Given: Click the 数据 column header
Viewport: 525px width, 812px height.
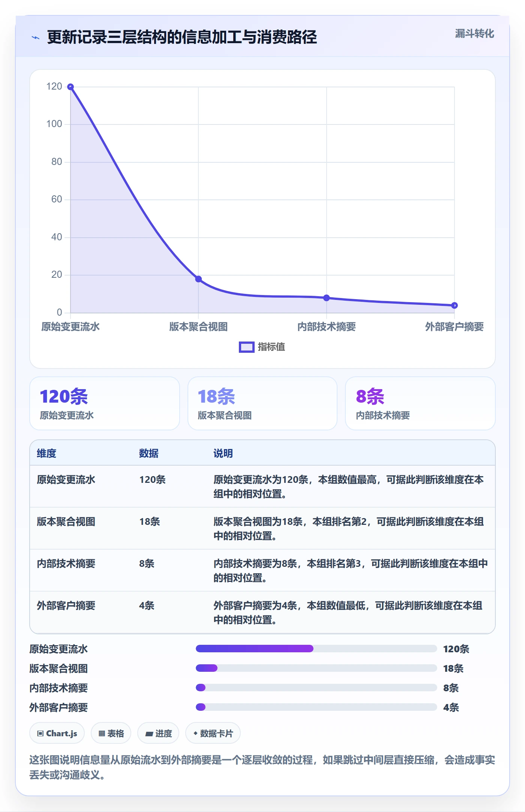Looking at the screenshot, I should pyautogui.click(x=149, y=453).
